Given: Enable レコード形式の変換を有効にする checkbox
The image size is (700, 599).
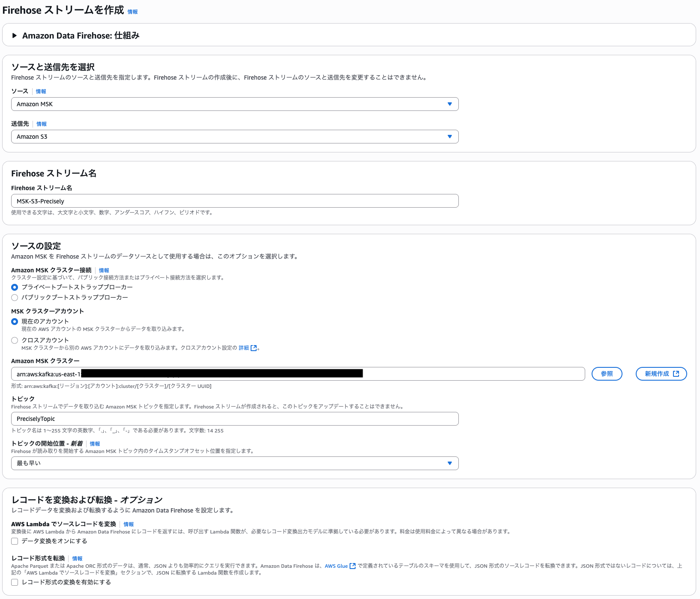Looking at the screenshot, I should (x=15, y=582).
